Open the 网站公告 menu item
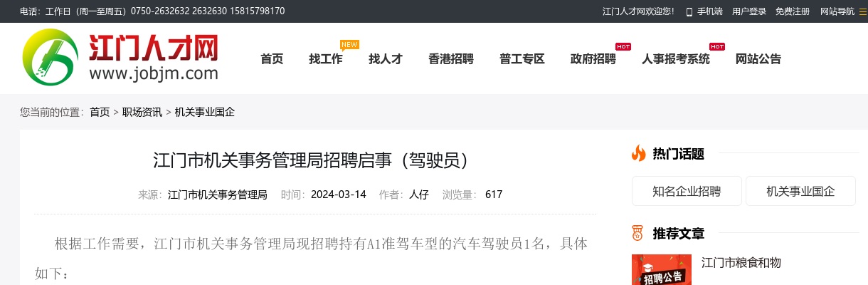Image resolution: width=868 pixels, height=285 pixels. click(x=758, y=59)
